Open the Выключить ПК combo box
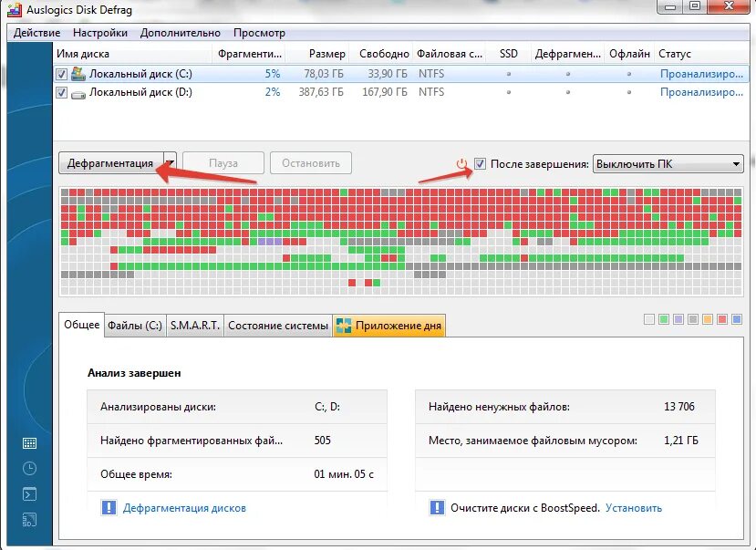The height and width of the screenshot is (550, 756). point(668,164)
